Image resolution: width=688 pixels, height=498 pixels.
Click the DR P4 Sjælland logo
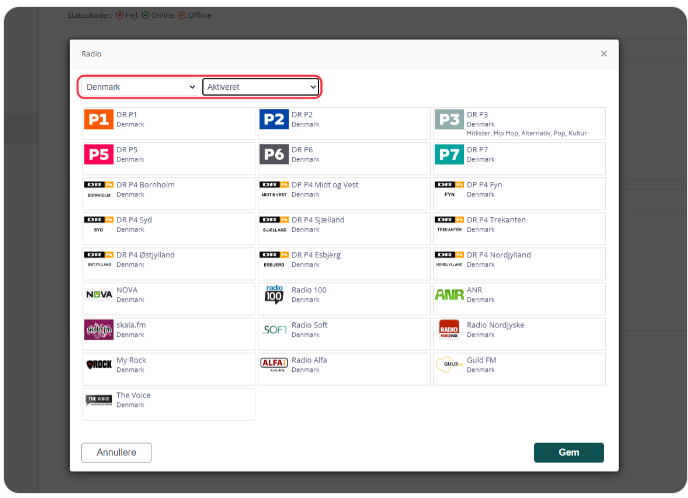(274, 224)
